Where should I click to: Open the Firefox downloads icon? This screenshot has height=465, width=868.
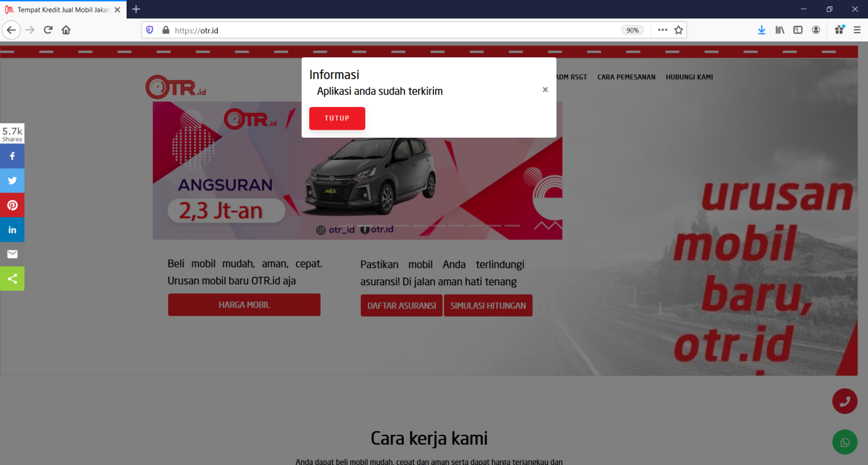point(762,30)
